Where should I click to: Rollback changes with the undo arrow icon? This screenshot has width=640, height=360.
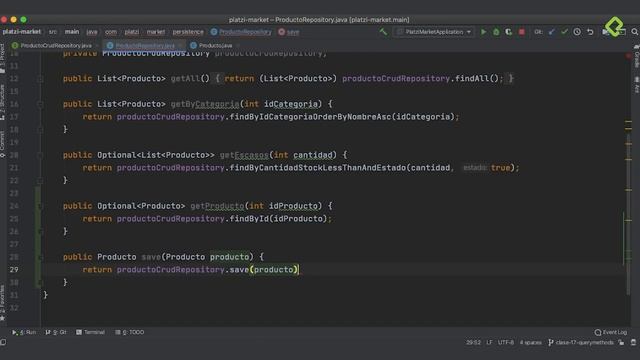click(590, 32)
